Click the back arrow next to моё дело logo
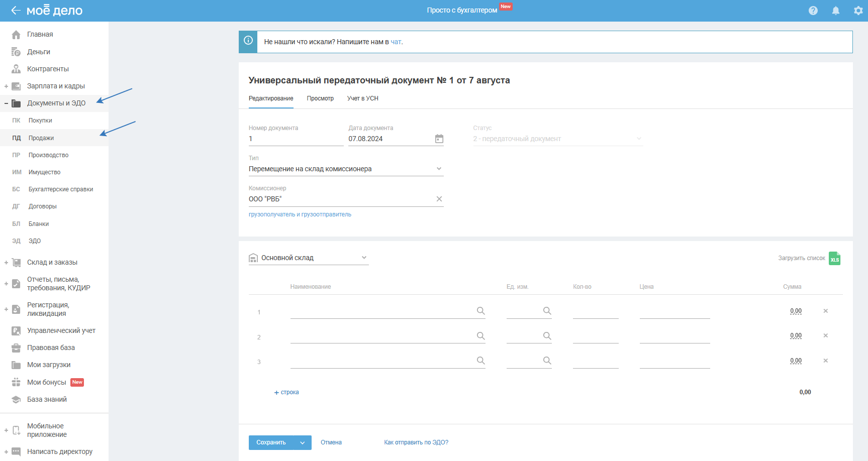The height and width of the screenshot is (461, 868). click(16, 10)
